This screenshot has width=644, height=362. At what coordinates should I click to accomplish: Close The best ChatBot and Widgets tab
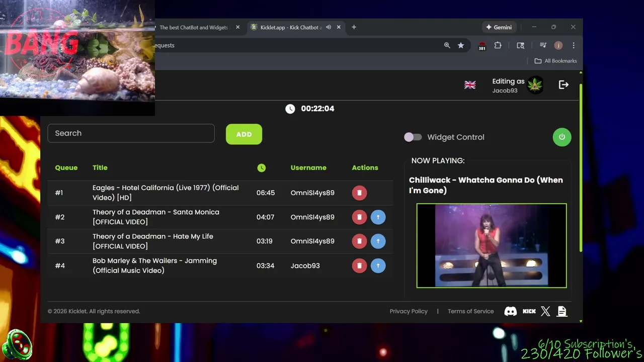(x=237, y=27)
